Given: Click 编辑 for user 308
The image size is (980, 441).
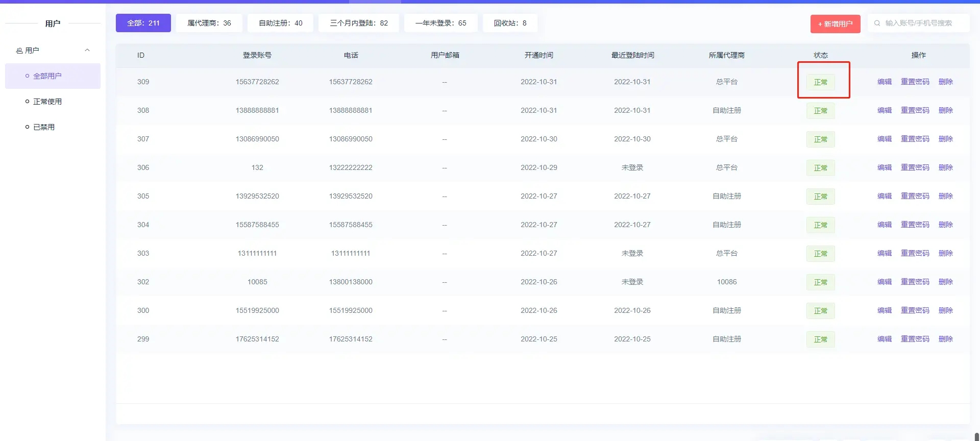Looking at the screenshot, I should 884,110.
